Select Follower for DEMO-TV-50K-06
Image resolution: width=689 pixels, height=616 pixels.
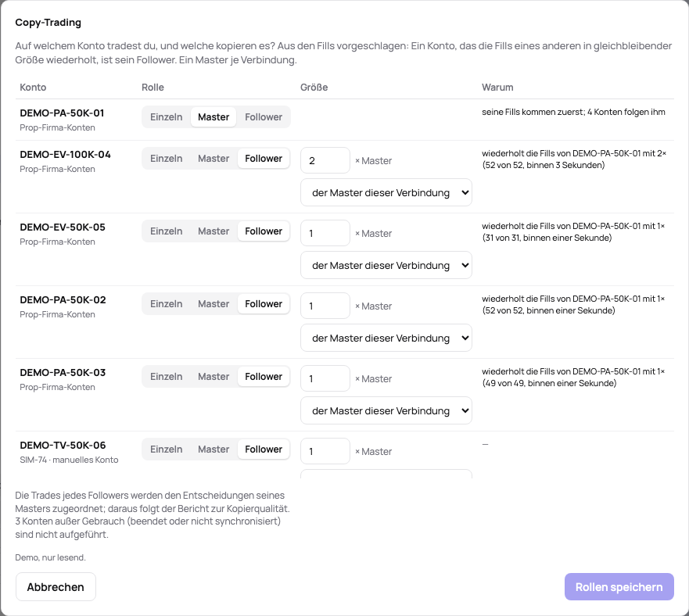(x=264, y=449)
